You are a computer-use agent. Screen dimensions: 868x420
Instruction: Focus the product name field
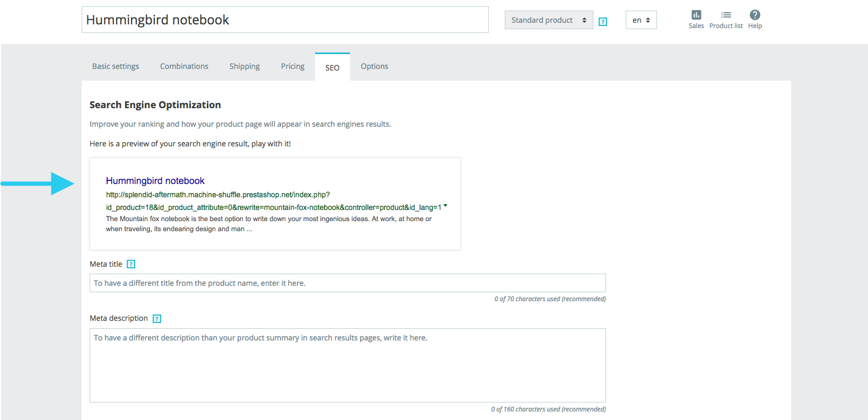click(x=285, y=20)
